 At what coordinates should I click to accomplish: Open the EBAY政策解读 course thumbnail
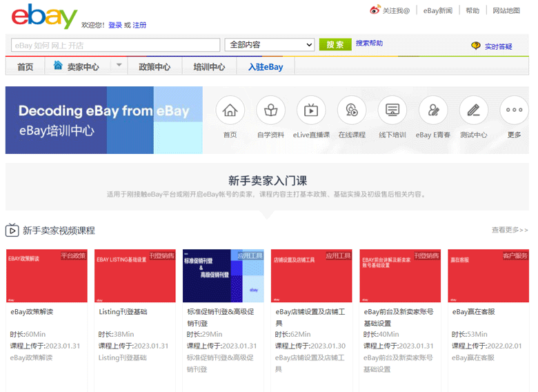pos(47,276)
